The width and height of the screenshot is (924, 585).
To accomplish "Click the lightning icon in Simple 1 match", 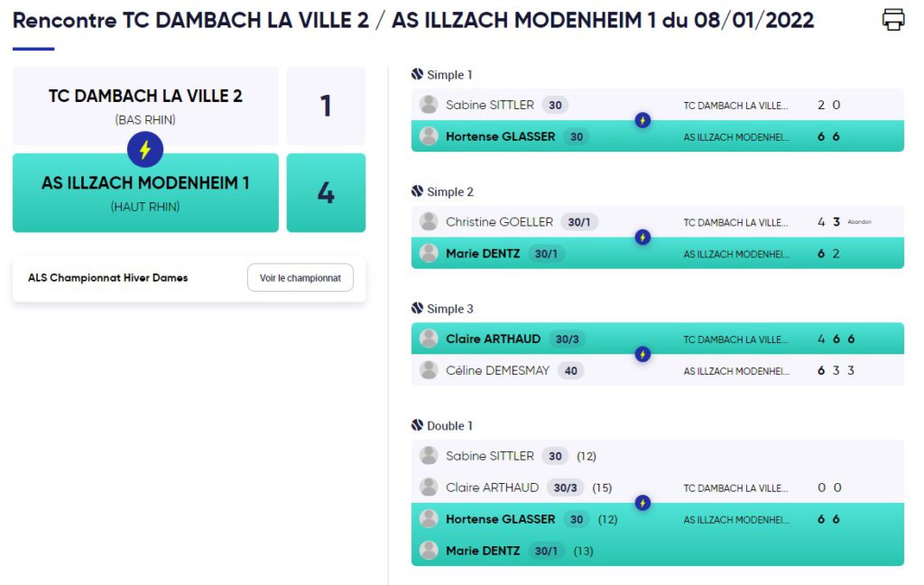I will [642, 120].
